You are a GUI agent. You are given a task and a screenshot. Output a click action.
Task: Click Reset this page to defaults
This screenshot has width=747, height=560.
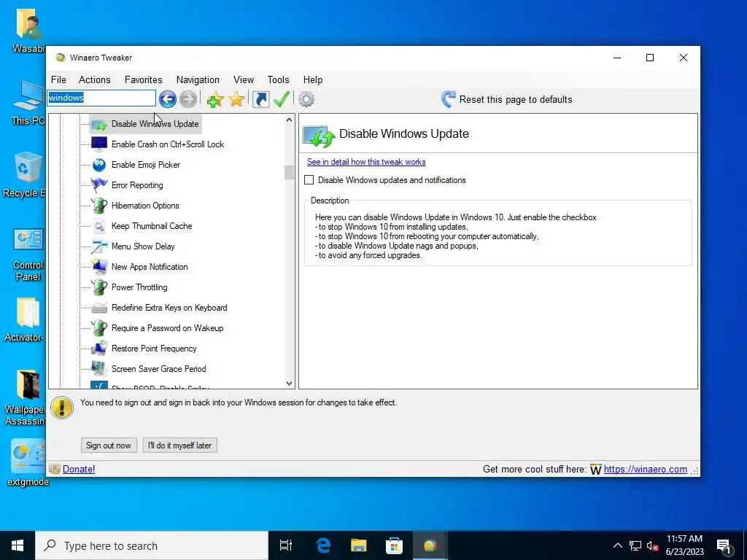click(516, 99)
